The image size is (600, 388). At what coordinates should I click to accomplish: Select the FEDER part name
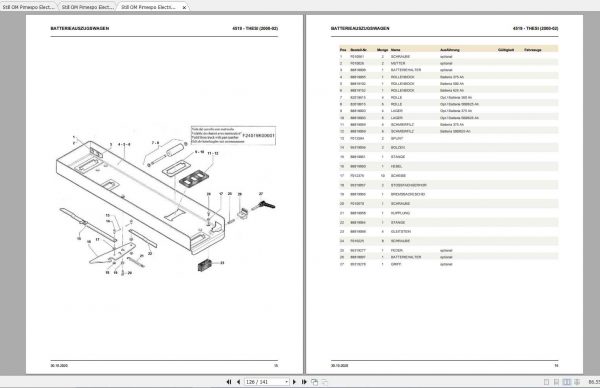397,250
